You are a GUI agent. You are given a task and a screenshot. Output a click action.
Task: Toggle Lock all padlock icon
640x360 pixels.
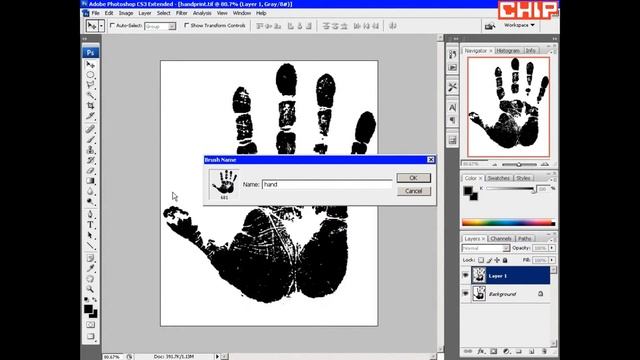coord(505,260)
